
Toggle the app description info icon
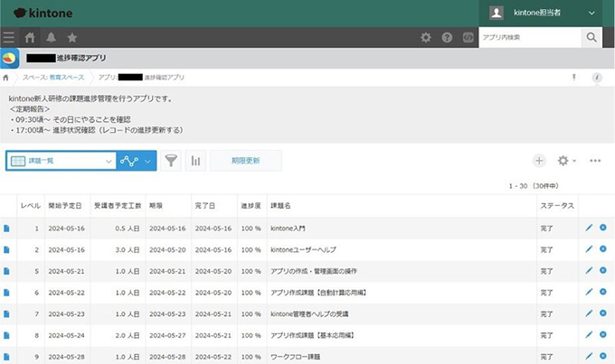click(597, 78)
